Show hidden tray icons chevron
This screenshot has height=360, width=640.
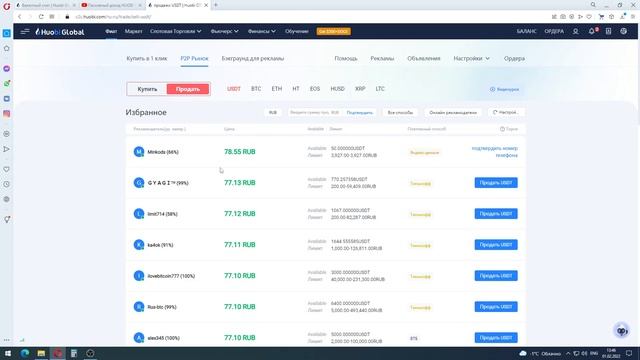coord(568,353)
